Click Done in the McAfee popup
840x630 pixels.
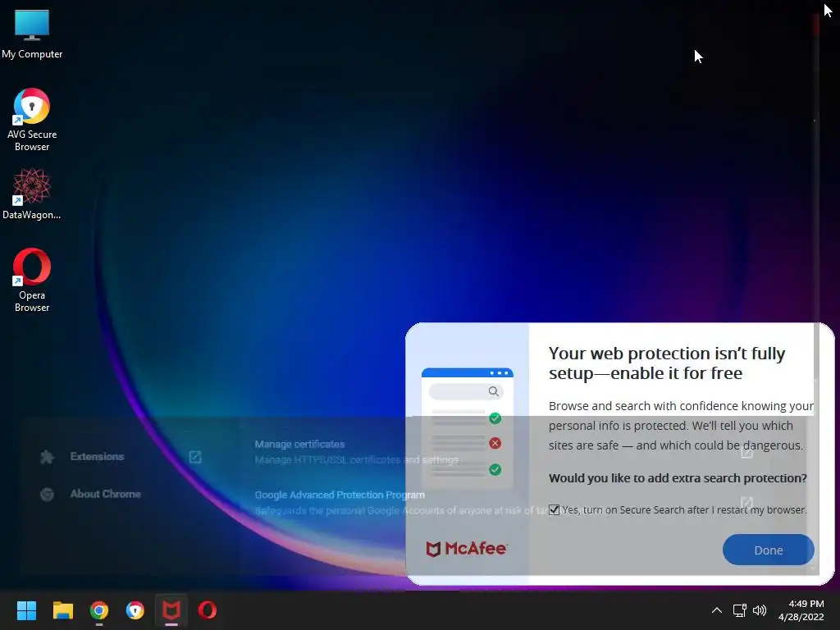click(768, 550)
